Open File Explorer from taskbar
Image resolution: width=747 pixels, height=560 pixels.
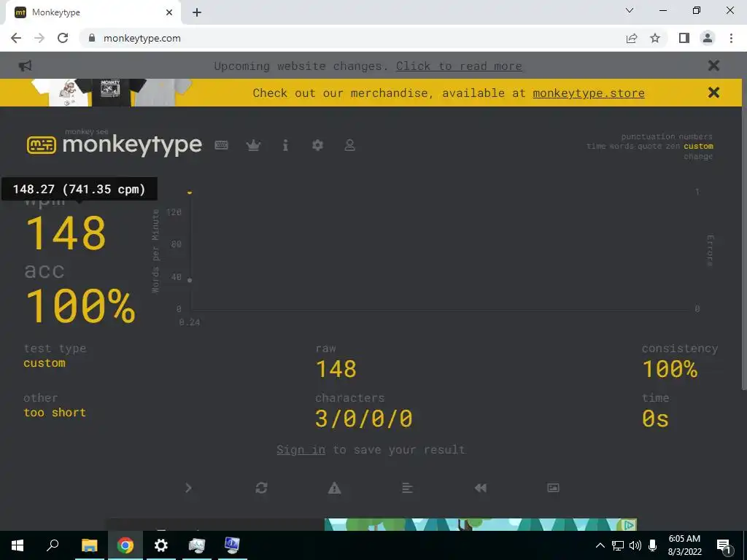tap(89, 545)
